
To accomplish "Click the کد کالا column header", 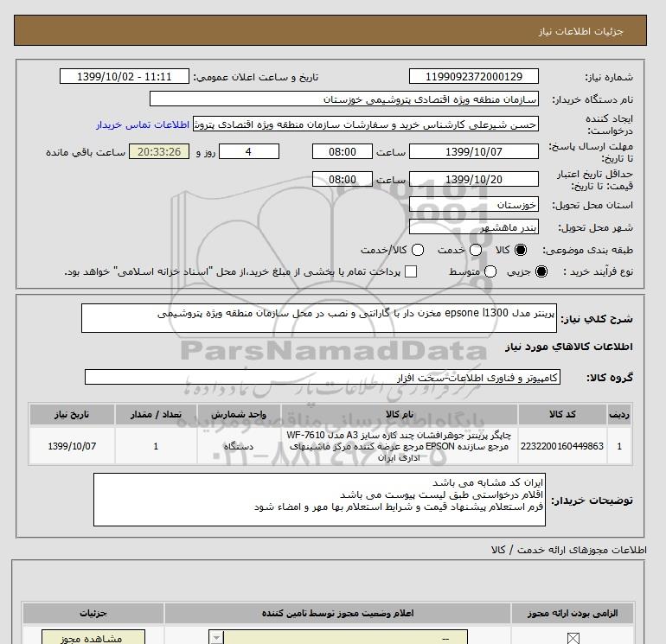I will 562,414.
